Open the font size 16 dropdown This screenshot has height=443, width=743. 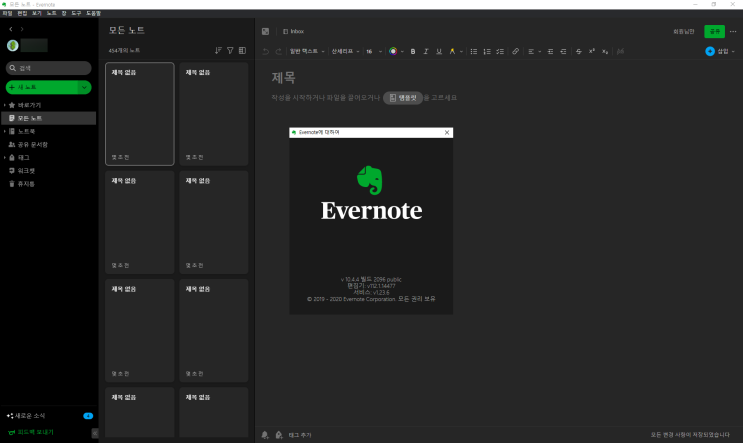374,51
